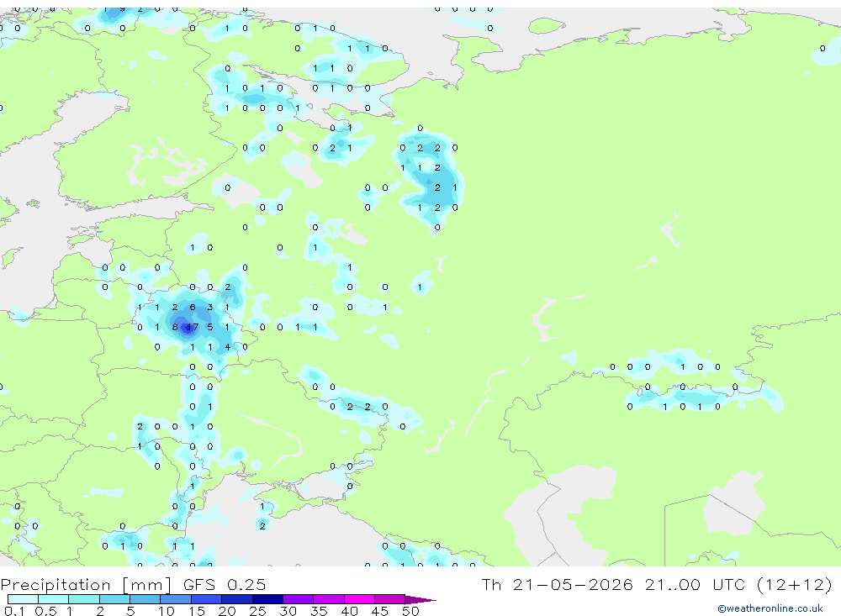
Task: Click the 40–45 mm legend swatch
Action: click(x=359, y=599)
